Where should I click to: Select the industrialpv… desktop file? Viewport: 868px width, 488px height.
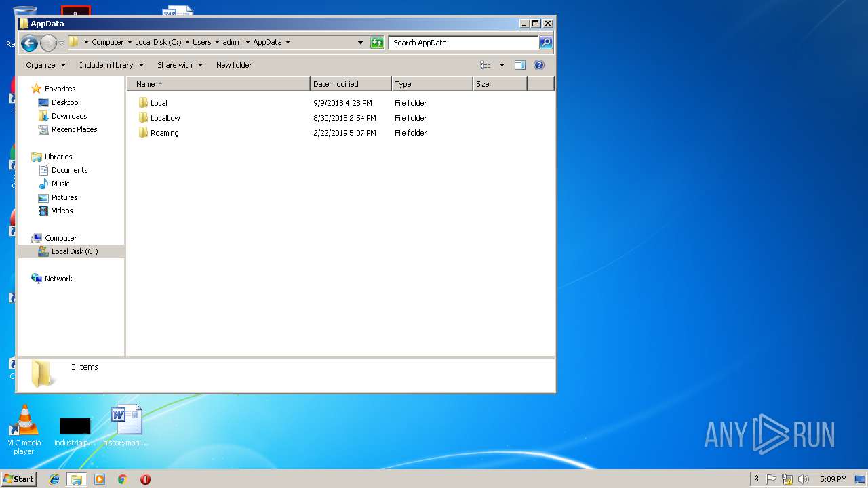click(75, 431)
